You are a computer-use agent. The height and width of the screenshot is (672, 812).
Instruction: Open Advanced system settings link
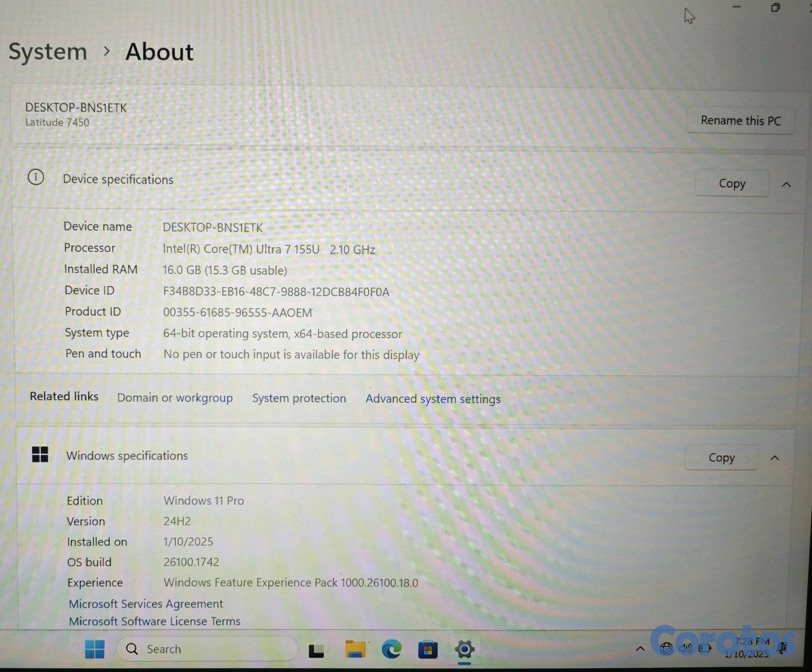(433, 399)
